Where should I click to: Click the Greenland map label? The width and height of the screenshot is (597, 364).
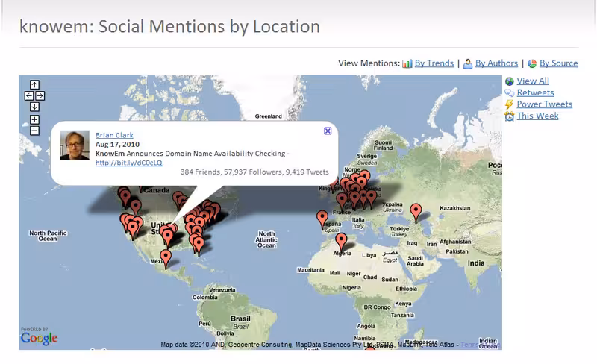[x=269, y=116]
